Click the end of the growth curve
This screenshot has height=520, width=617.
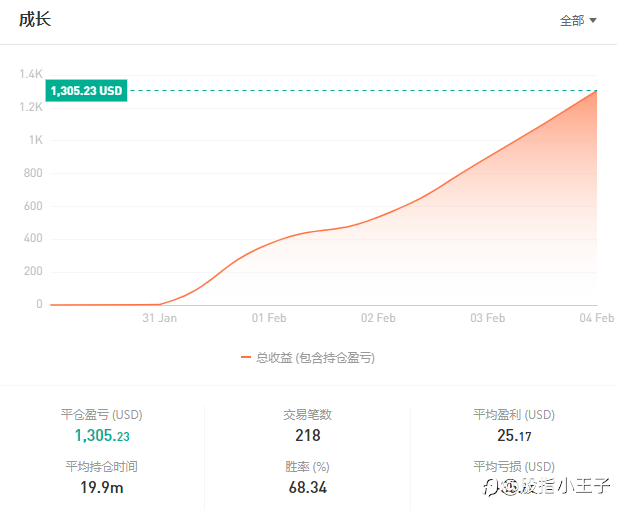597,91
